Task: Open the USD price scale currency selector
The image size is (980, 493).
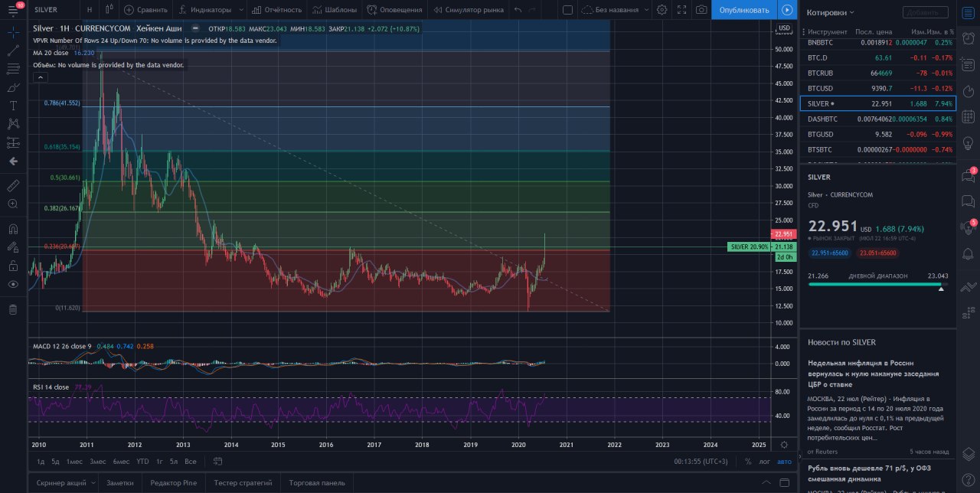Action: coord(784,28)
